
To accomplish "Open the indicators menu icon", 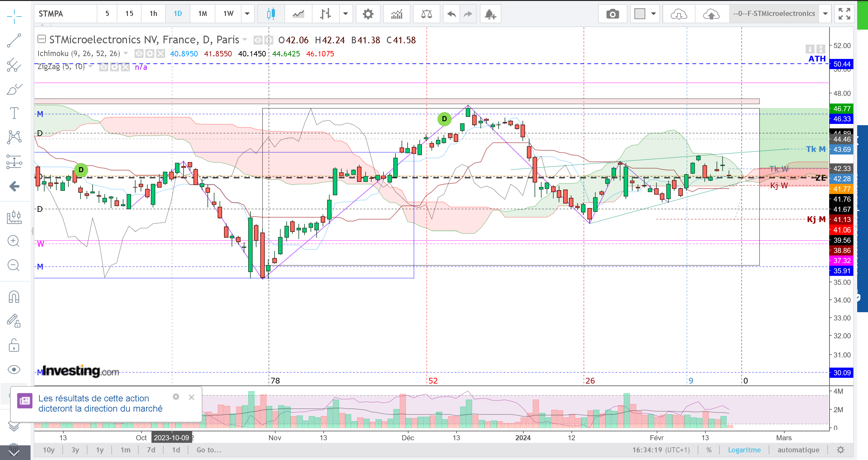I will point(396,14).
